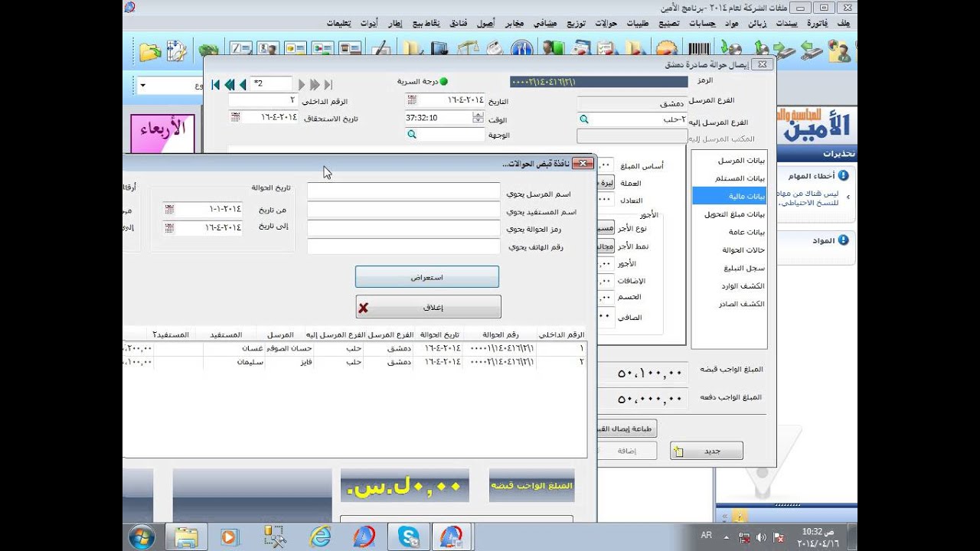The image size is (980, 551).
Task: Go to first record in receipt navigator
Action: click(x=216, y=84)
